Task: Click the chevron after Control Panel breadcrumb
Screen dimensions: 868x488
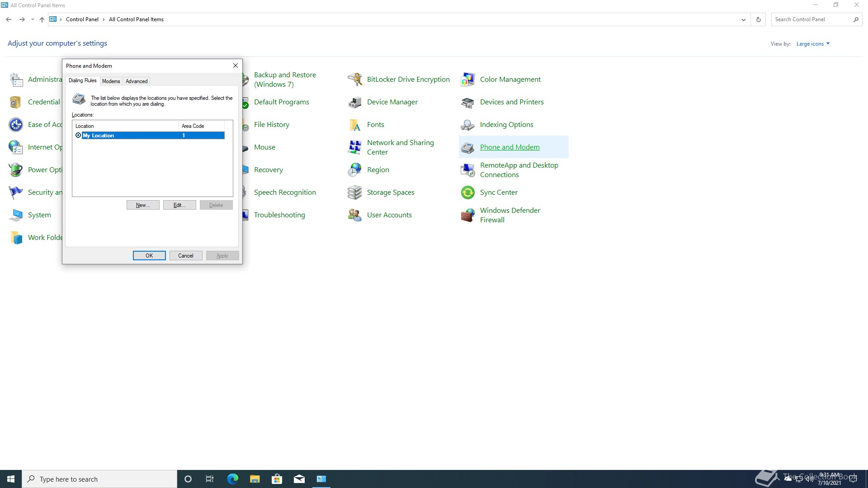Action: [104, 19]
